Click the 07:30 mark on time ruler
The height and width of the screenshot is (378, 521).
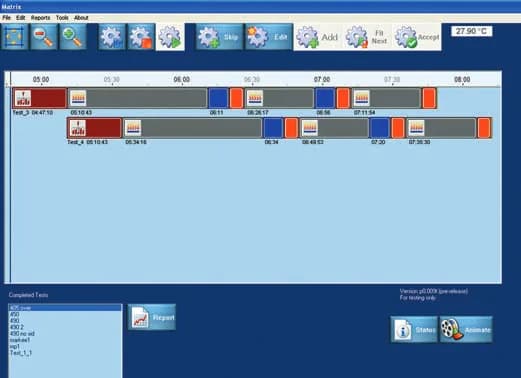pos(392,79)
